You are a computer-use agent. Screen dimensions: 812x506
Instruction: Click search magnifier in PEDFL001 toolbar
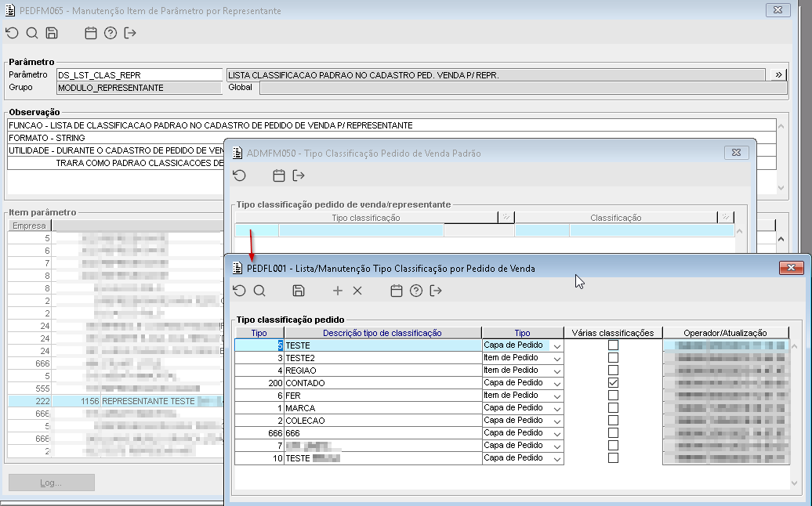point(259,291)
